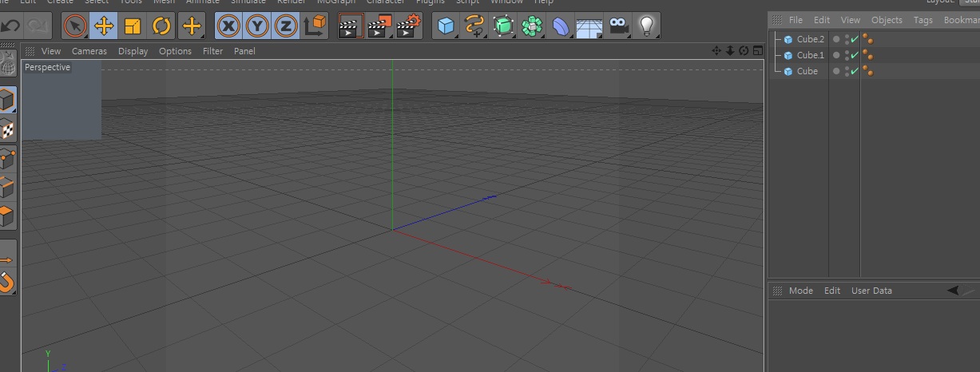
Task: Select the Edges mode icon
Action: click(7, 187)
